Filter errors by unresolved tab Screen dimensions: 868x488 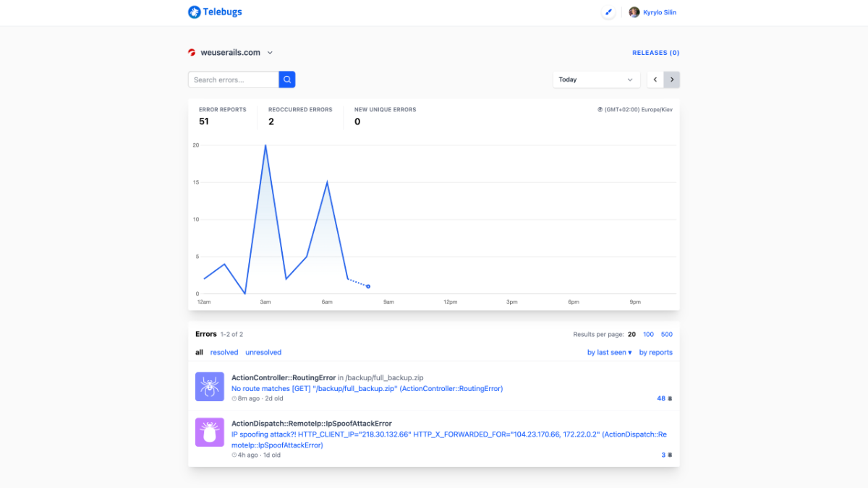[x=263, y=353]
